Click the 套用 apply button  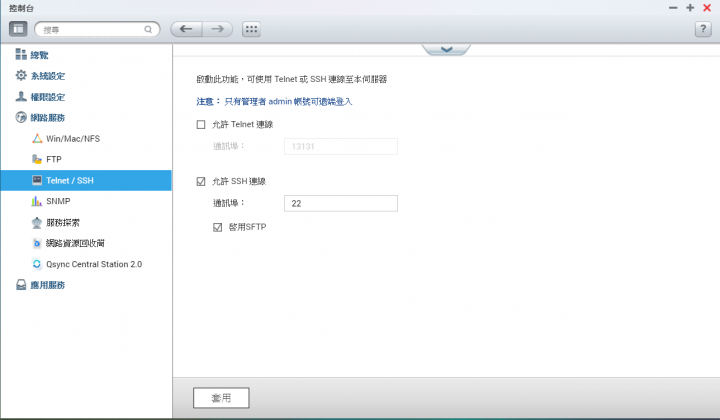point(221,398)
